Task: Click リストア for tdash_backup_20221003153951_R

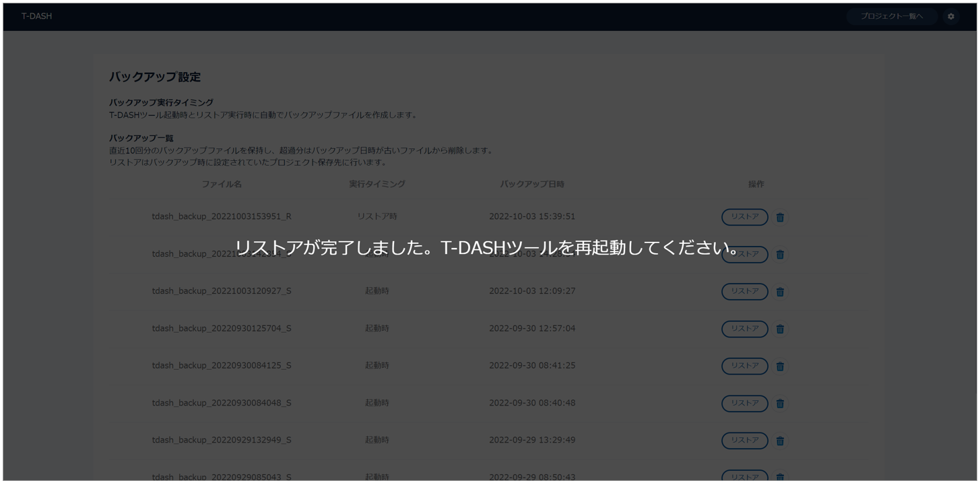Action: [x=744, y=217]
